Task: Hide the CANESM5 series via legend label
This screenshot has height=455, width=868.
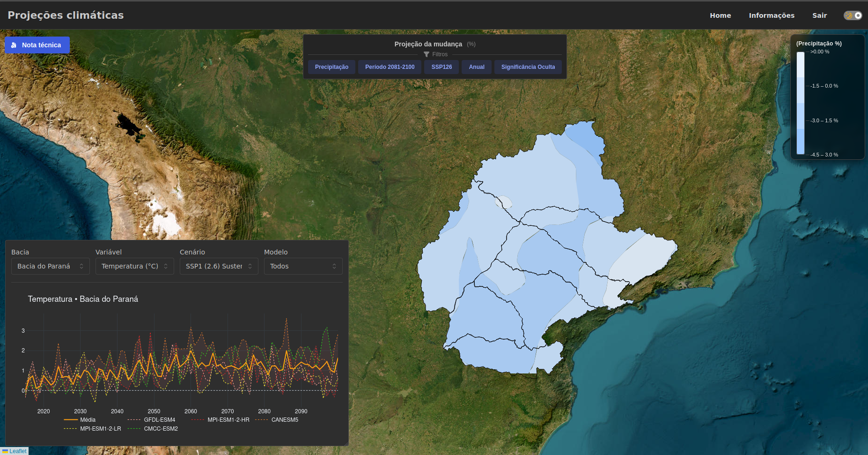Action: [285, 420]
